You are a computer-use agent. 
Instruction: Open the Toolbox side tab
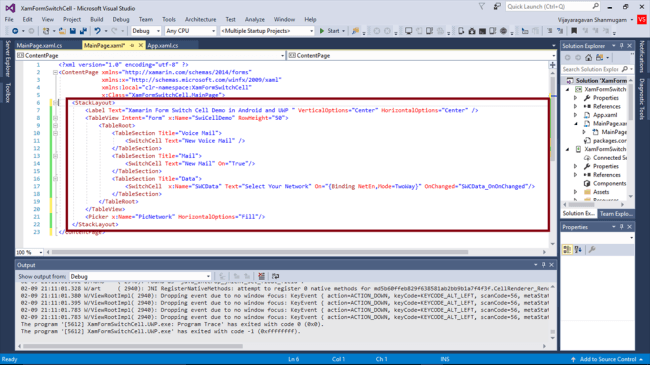[7, 92]
